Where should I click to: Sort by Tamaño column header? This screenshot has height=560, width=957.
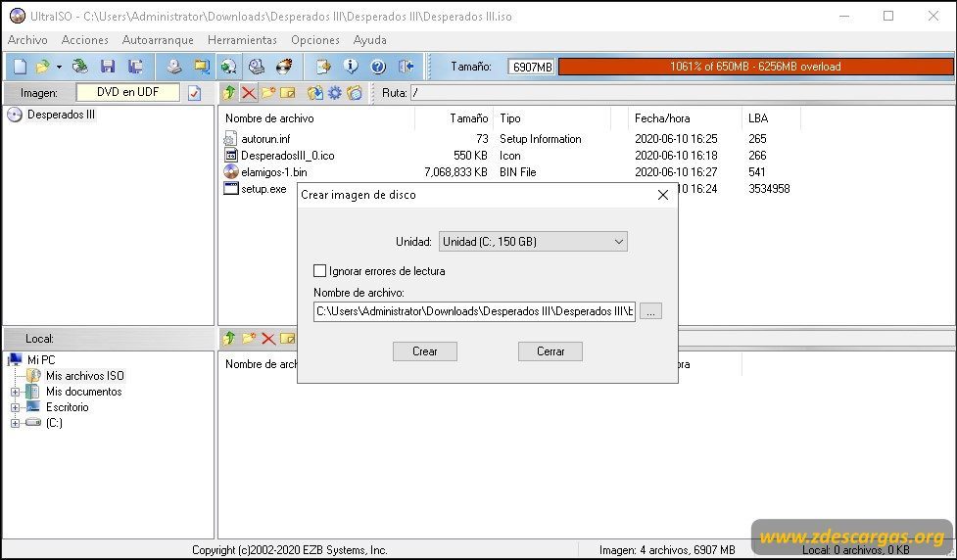[x=455, y=118]
